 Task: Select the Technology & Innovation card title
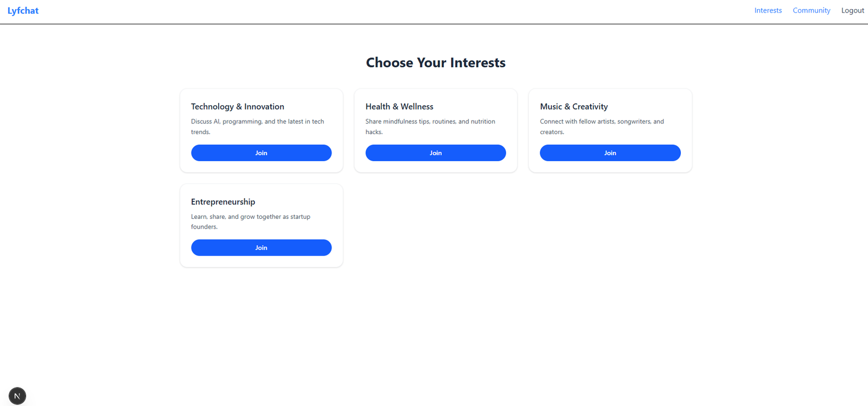tap(238, 107)
